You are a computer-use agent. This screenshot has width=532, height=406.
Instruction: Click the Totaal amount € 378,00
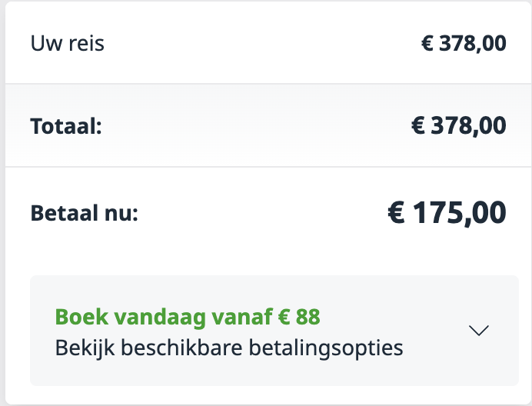(458, 125)
